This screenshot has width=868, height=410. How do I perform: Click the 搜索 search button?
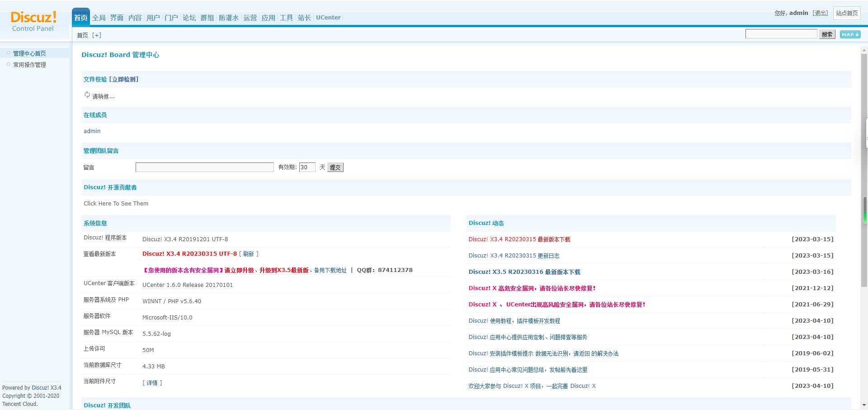827,34
